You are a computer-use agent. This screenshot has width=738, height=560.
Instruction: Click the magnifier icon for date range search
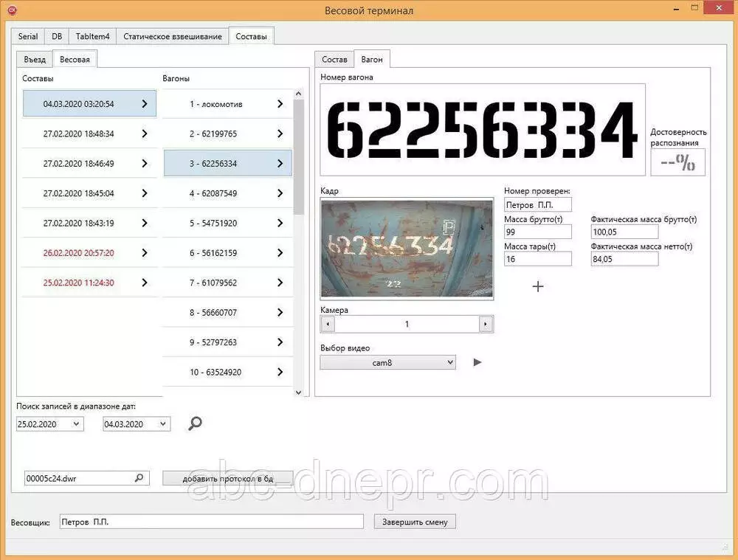[x=195, y=424]
